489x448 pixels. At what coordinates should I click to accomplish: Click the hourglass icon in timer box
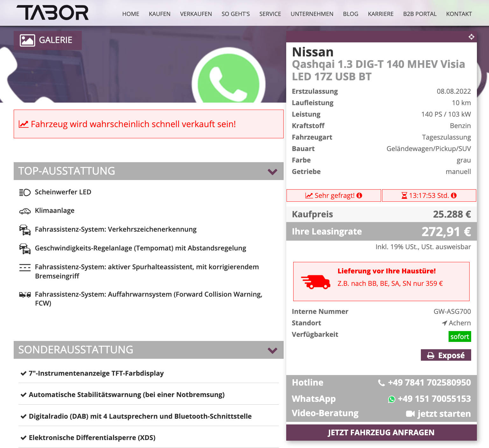pyautogui.click(x=404, y=195)
